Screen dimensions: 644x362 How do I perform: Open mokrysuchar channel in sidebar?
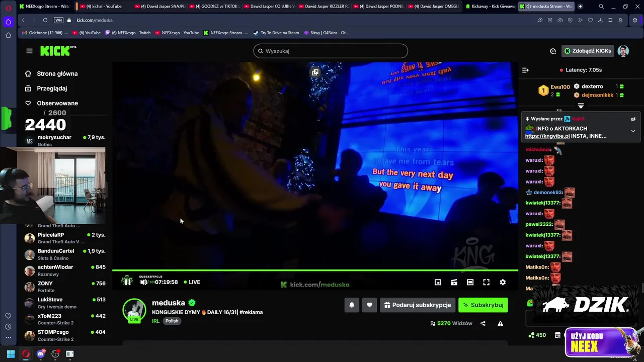(x=64, y=140)
